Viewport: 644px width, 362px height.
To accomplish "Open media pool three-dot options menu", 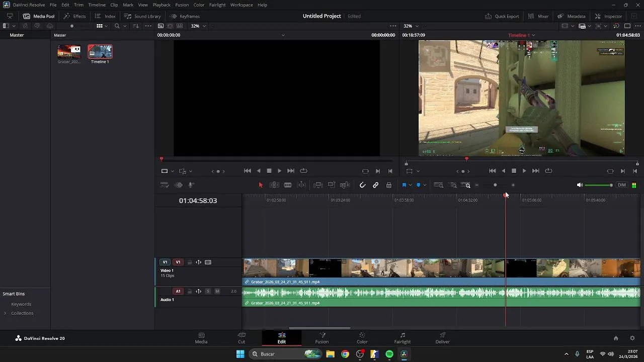I will pos(148,26).
